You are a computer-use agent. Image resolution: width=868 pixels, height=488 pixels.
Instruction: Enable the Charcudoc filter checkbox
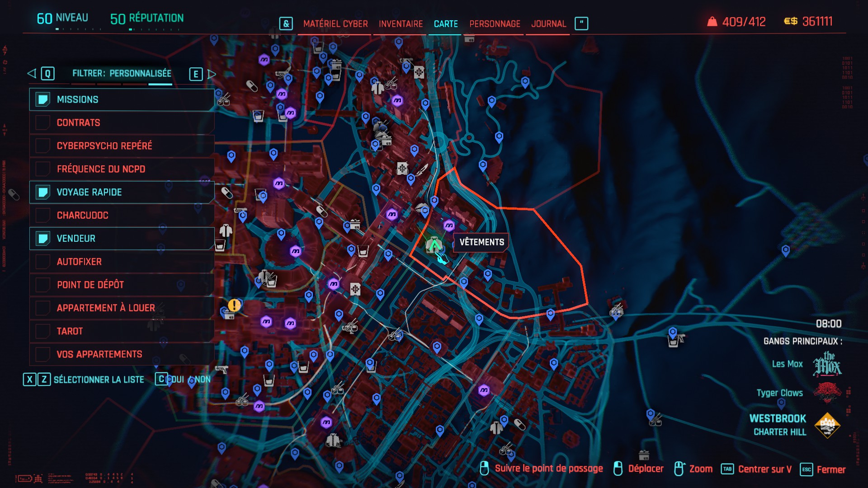point(43,215)
